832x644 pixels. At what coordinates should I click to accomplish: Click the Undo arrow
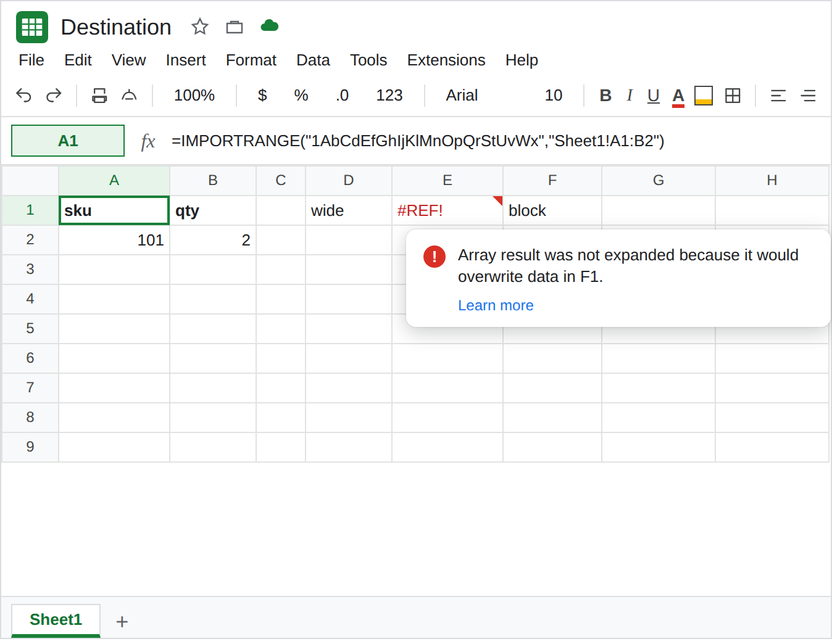(23, 95)
